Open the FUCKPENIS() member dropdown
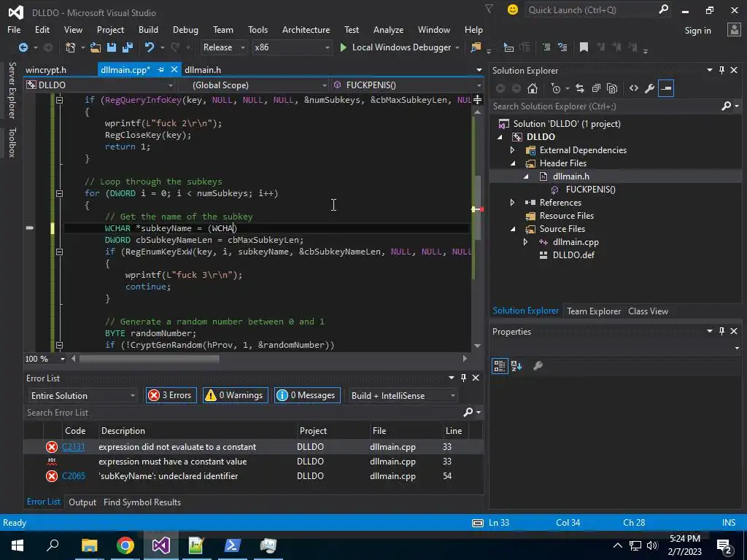The image size is (747, 560). [x=408, y=85]
